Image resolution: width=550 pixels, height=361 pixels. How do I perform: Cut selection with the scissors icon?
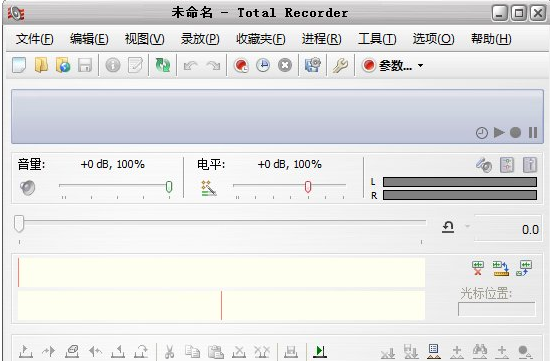[x=170, y=351]
